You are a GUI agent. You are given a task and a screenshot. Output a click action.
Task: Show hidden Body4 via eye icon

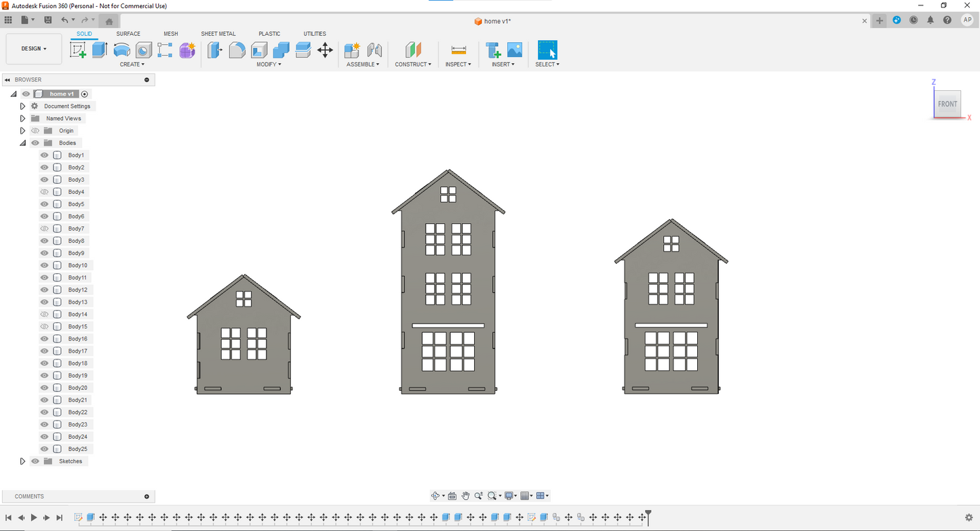pyautogui.click(x=45, y=192)
